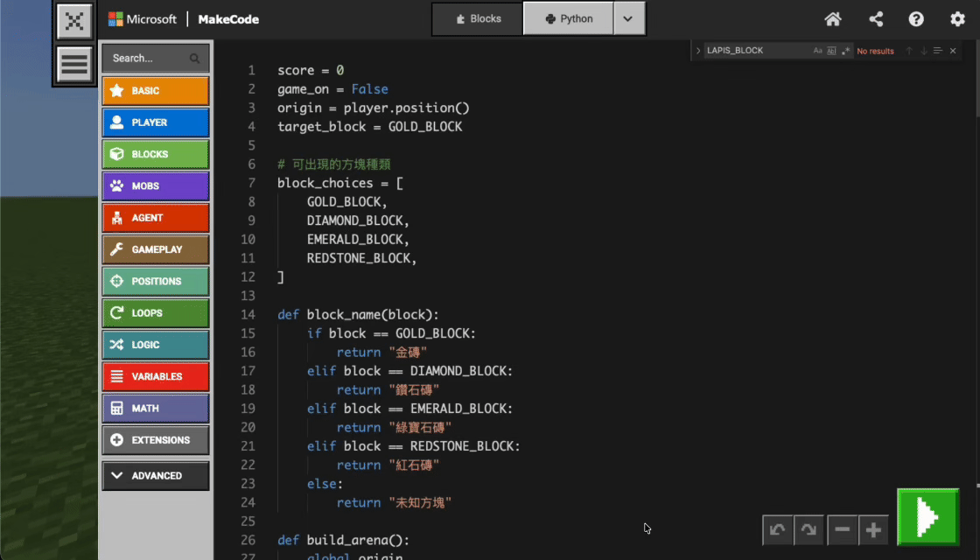This screenshot has width=980, height=560.
Task: Toggle Match Whole Word in find
Action: [x=831, y=51]
